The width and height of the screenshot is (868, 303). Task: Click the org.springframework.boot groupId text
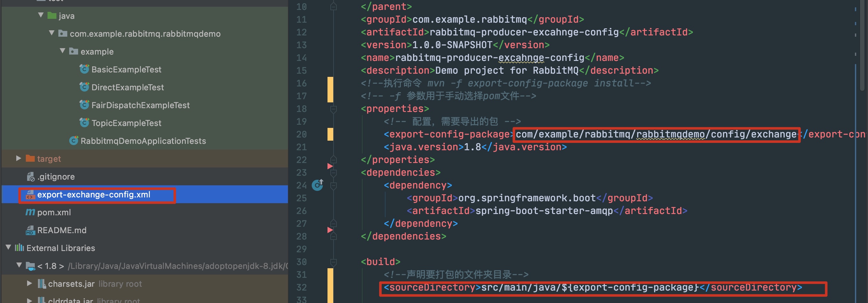pyautogui.click(x=527, y=198)
